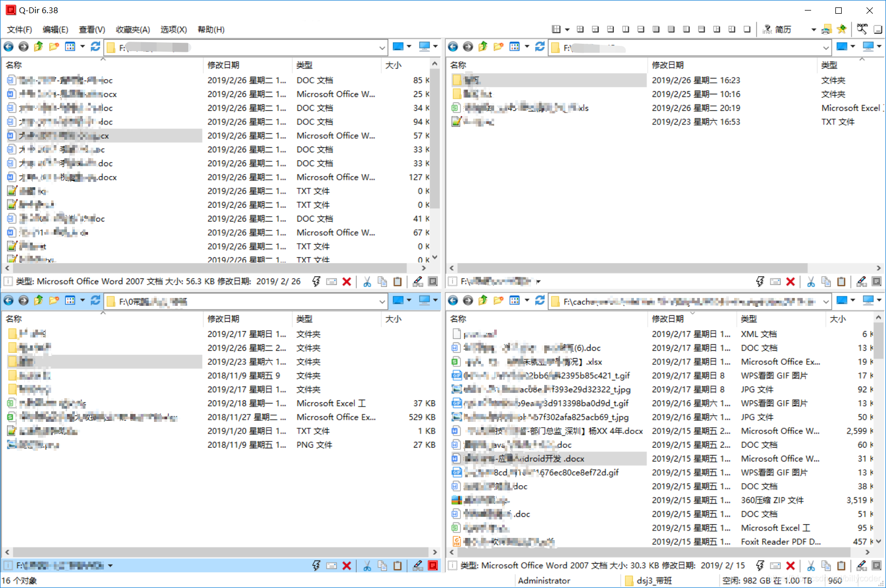Screen dimensions: 886x588
Task: Click Back arrow in top-right pane
Action: [453, 47]
